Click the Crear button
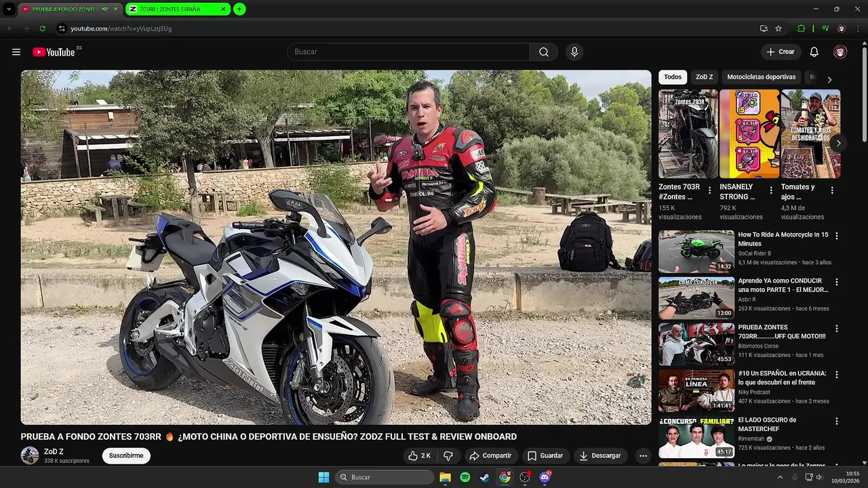This screenshot has width=868, height=488. pos(781,52)
